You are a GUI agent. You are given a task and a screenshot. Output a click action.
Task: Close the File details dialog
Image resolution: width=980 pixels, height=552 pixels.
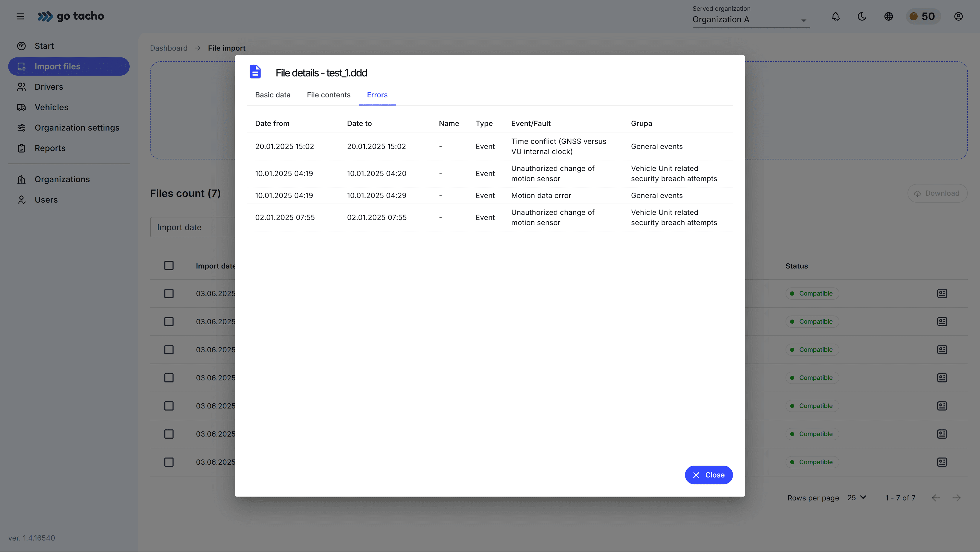coord(708,475)
